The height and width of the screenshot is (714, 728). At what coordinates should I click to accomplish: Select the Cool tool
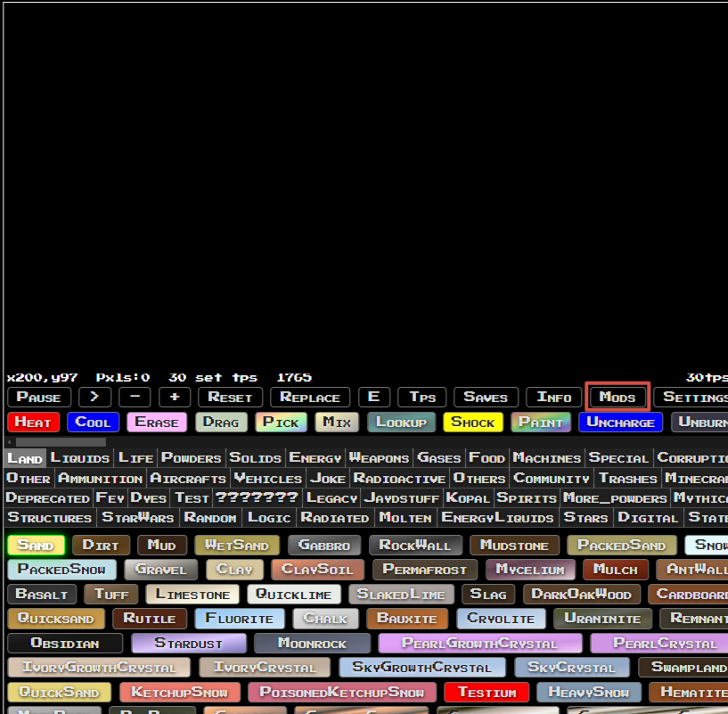pos(93,423)
